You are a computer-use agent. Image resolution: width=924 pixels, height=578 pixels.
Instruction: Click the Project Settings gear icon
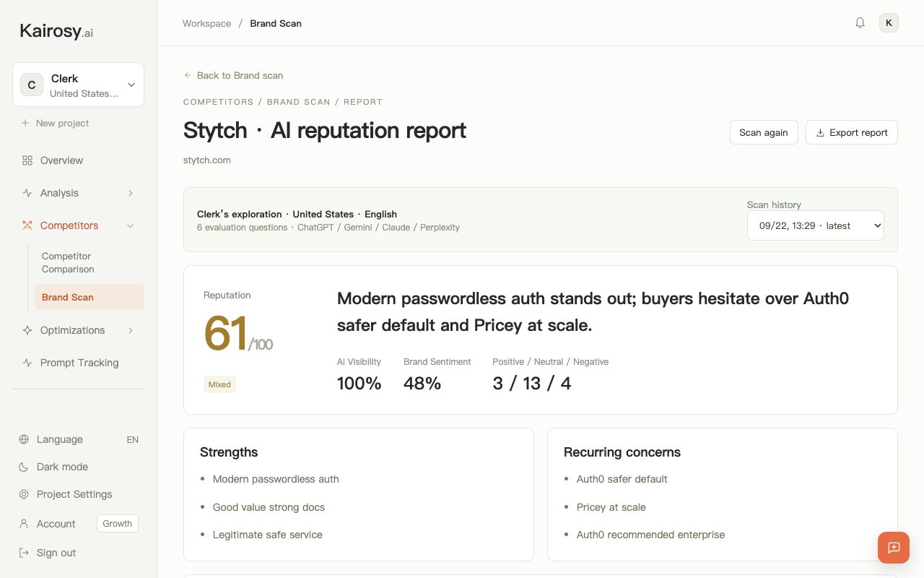(24, 494)
